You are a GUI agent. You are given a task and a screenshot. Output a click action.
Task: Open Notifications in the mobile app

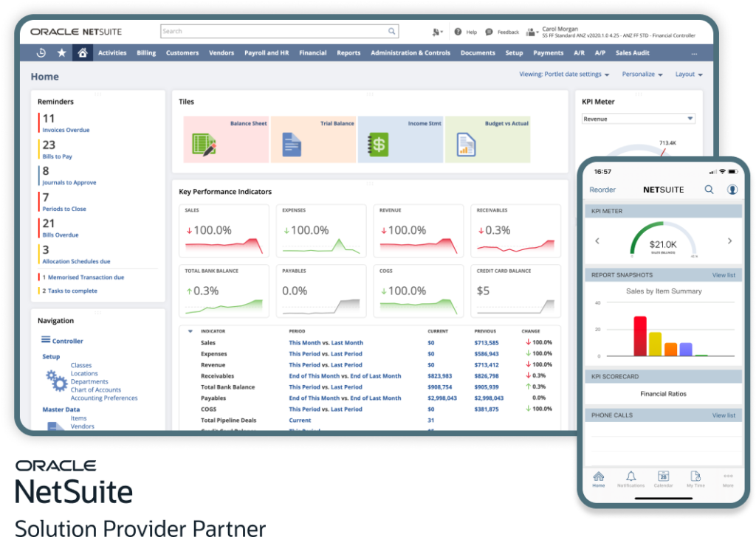tap(630, 478)
